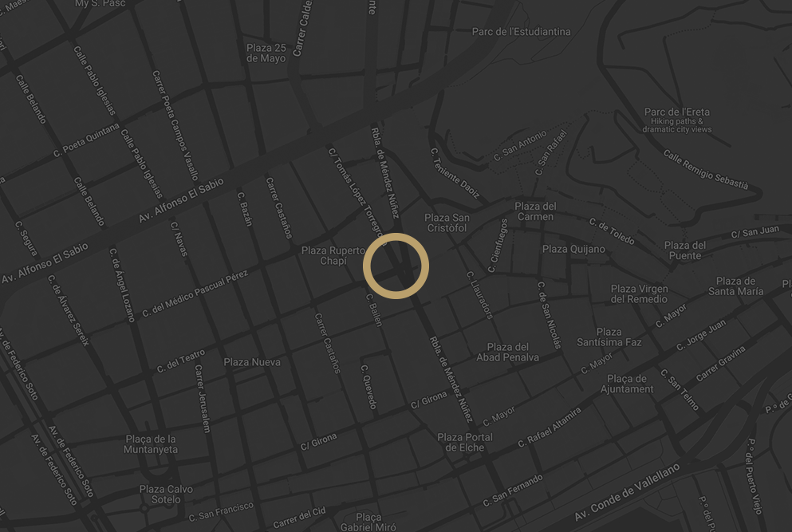Select Plaza del Abad Penalva label

(x=507, y=352)
